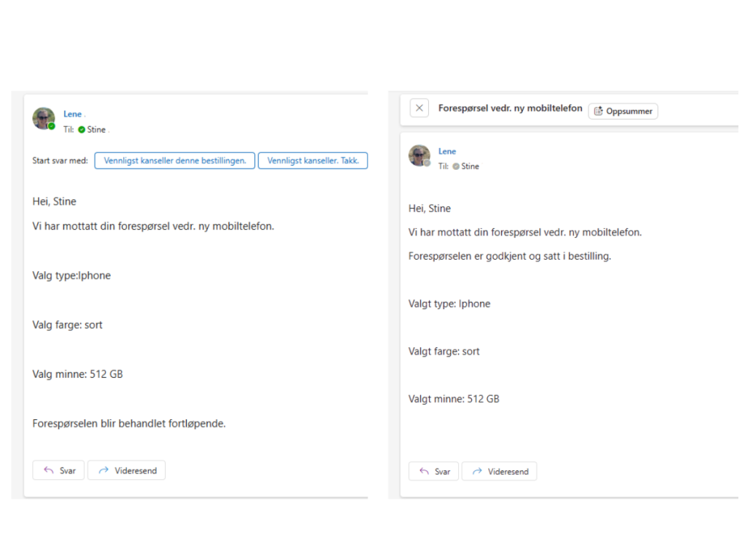
Task: Click the line 'Forespørselen er godkjent og satt i bestilling.'
Action: pyautogui.click(x=510, y=257)
